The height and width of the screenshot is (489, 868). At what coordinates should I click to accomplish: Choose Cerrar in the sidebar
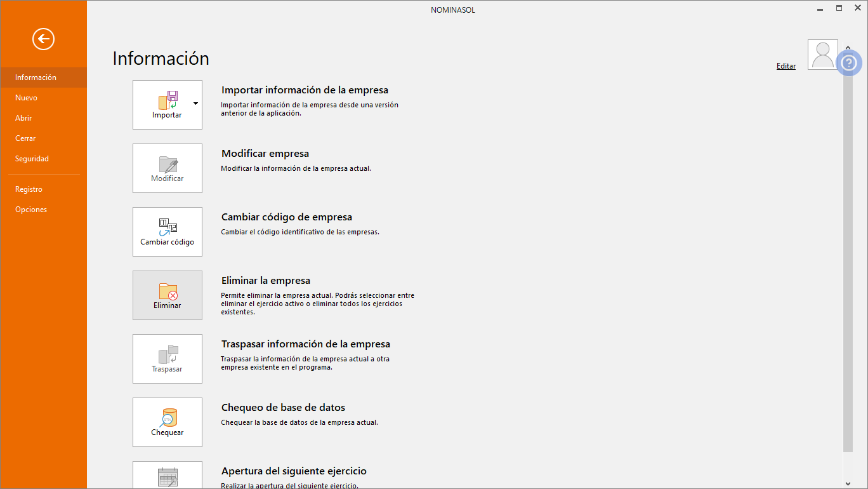pyautogui.click(x=43, y=138)
